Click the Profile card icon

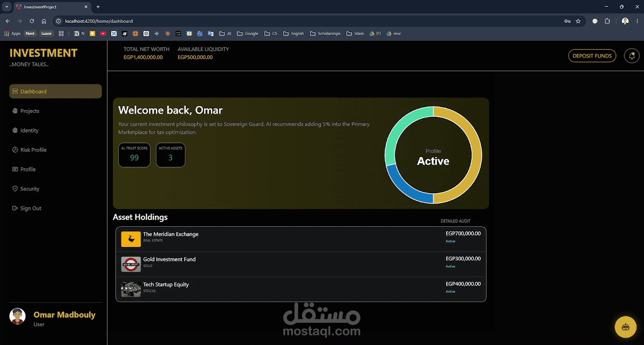[x=15, y=169]
